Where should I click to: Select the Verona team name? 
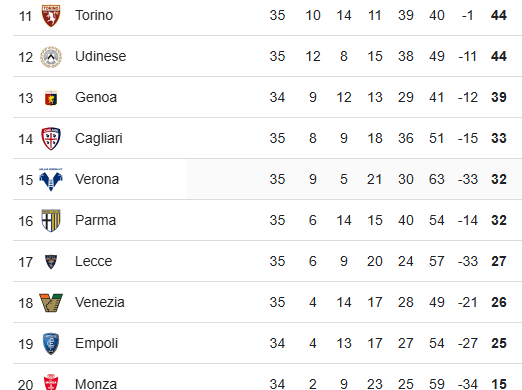[97, 179]
